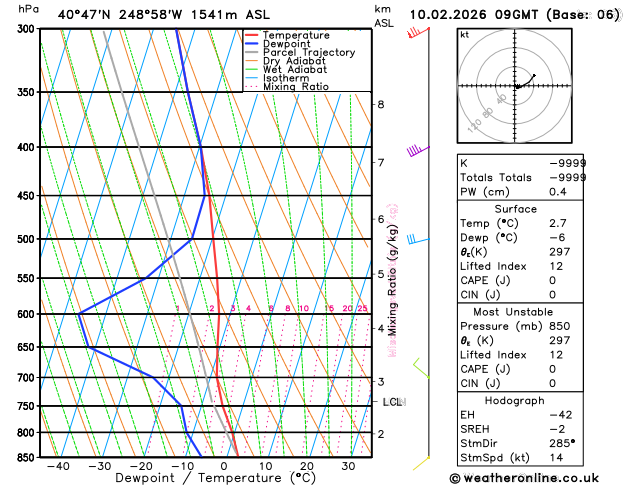Click the 'Dewpoint / Temperature (°C)' axis title
Screen dimensions: 629x486
[x=215, y=478]
